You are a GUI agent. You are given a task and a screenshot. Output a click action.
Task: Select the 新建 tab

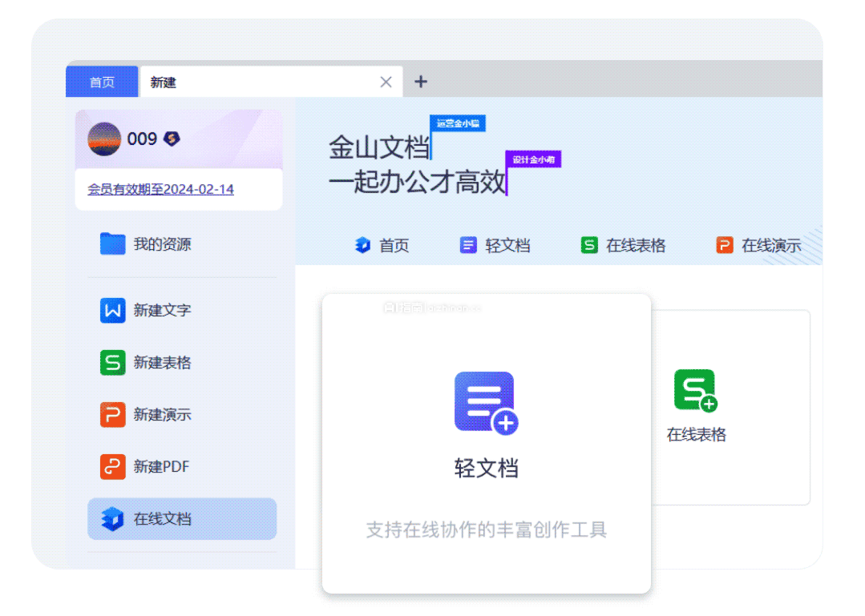pos(271,82)
